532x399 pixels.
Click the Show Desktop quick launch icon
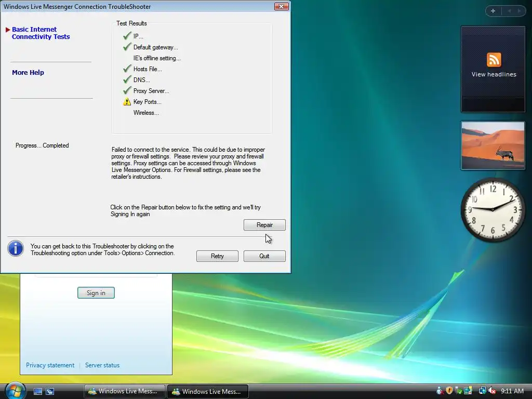pyautogui.click(x=38, y=392)
